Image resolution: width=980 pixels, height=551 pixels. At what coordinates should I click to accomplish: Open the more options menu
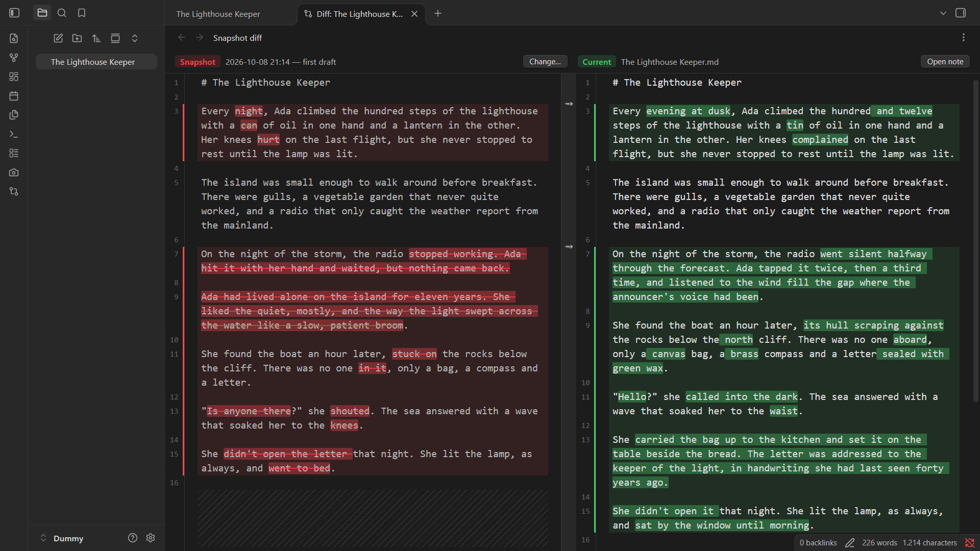point(964,38)
